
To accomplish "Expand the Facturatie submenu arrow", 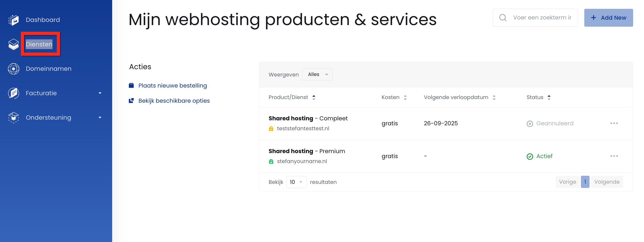I will [100, 93].
